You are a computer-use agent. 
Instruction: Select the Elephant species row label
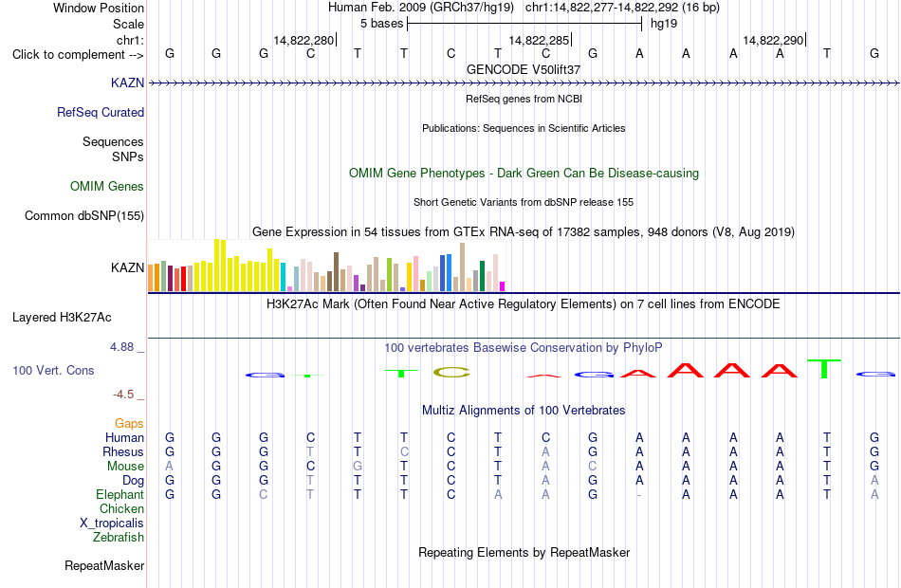pyautogui.click(x=120, y=495)
